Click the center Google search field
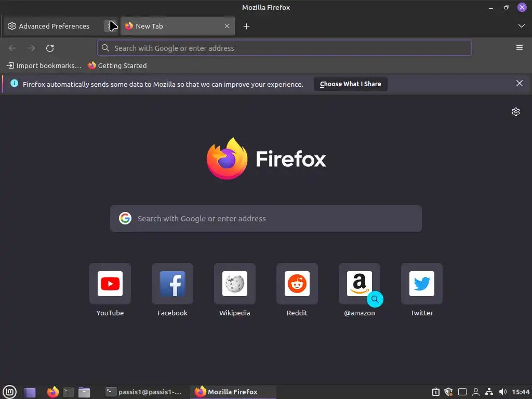The image size is (532, 399). [x=266, y=219]
